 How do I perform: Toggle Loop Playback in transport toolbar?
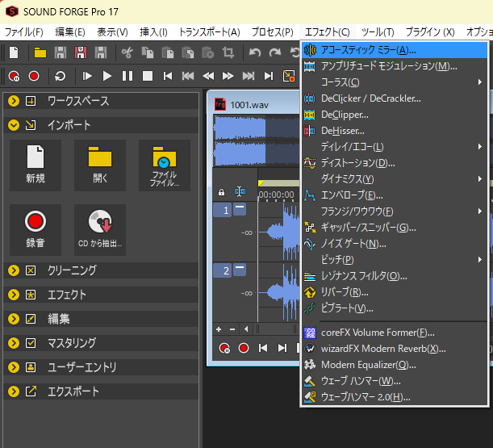(x=60, y=76)
